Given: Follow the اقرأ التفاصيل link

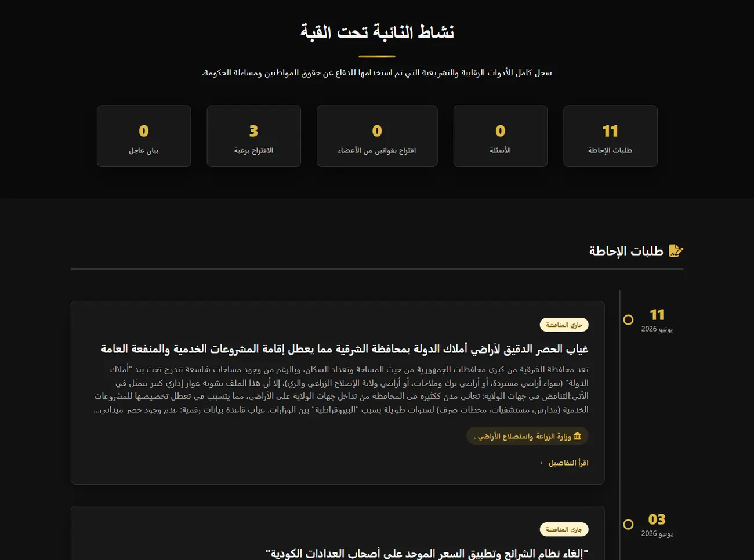Looking at the screenshot, I should pyautogui.click(x=564, y=463).
